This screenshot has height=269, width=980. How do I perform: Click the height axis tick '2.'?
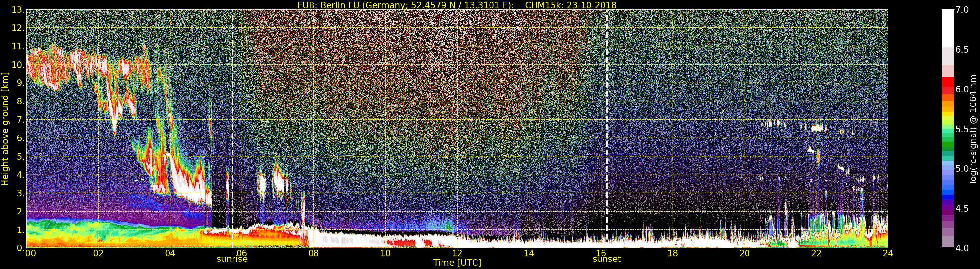(21, 212)
